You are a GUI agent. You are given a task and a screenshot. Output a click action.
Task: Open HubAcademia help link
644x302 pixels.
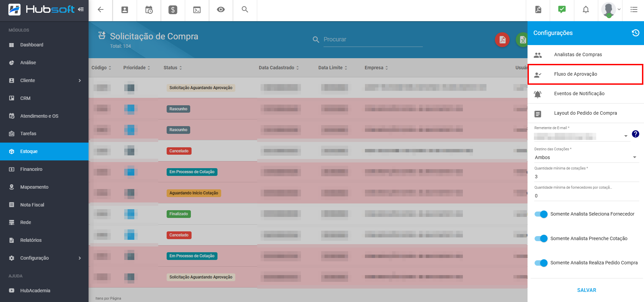44,291
